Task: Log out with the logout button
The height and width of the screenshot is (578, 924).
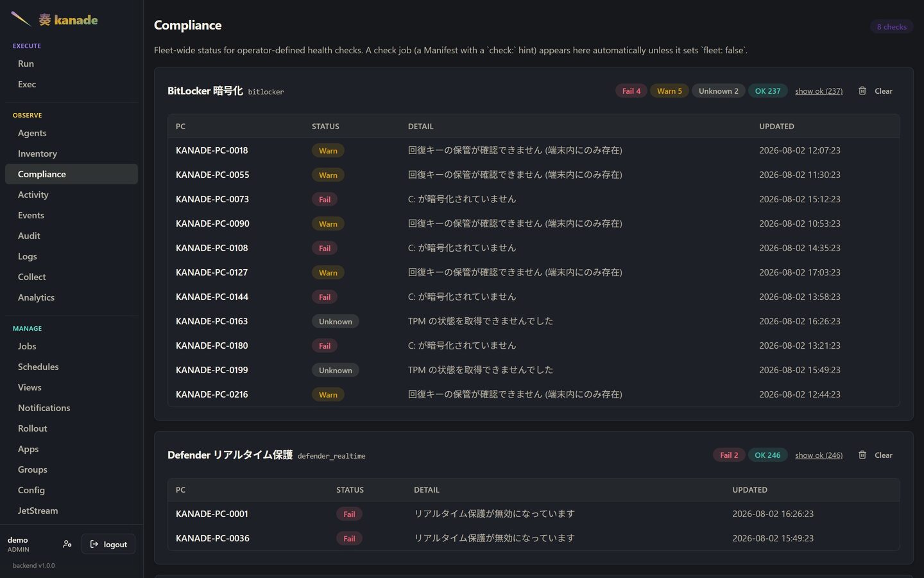Action: click(108, 544)
